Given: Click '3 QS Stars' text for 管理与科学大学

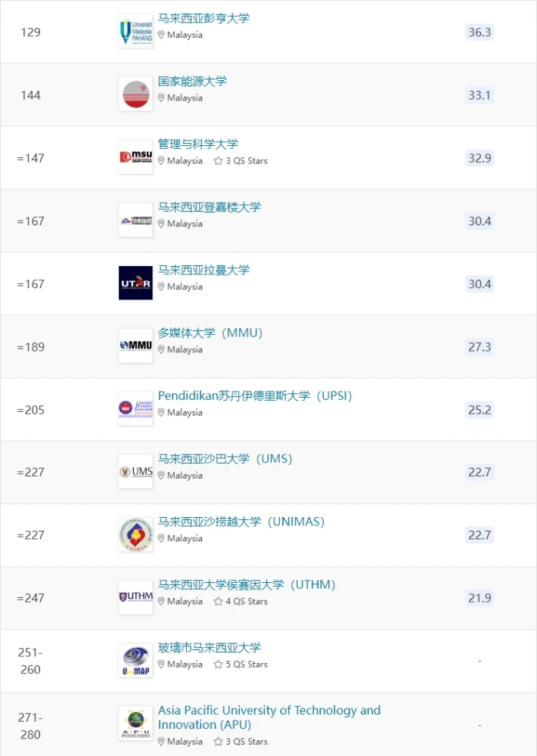Looking at the screenshot, I should [x=247, y=160].
